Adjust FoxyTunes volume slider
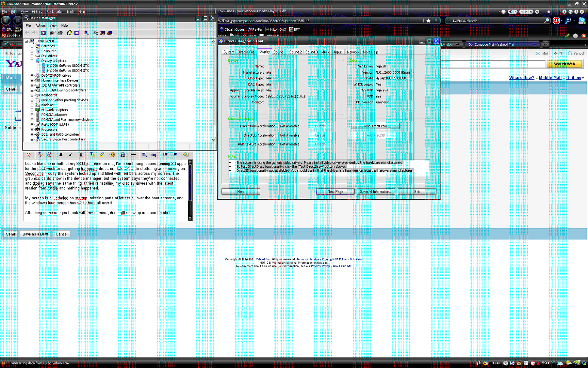This screenshot has height=368, width=588. point(549,12)
